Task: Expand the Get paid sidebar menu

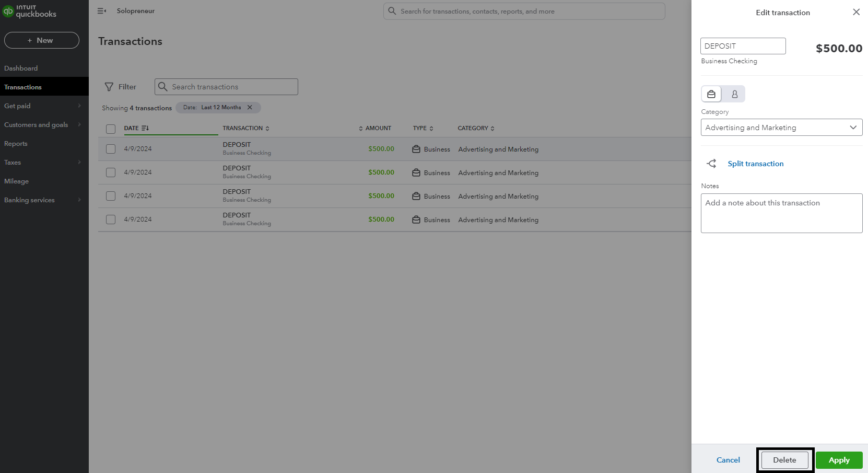Action: [x=42, y=106]
